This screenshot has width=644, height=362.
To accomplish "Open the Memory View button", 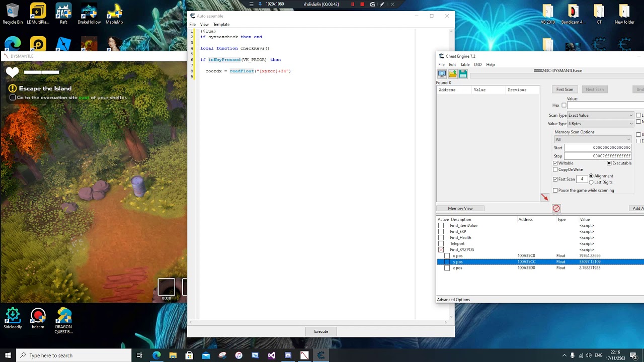I will point(460,209).
